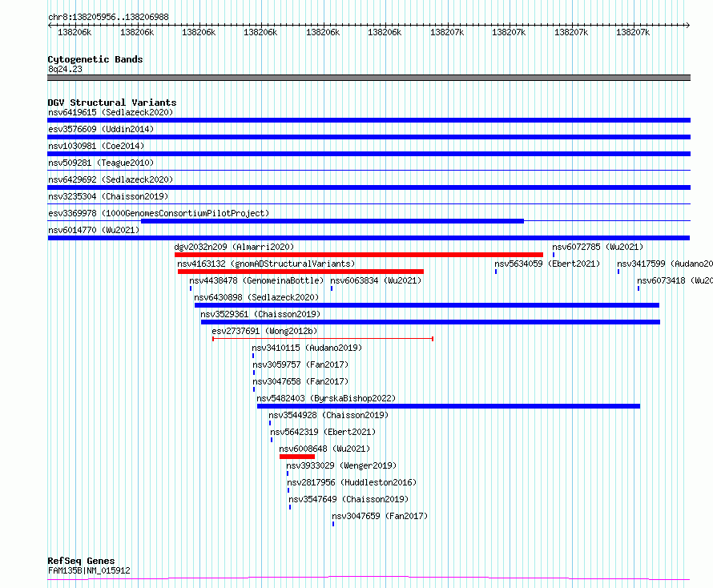The image size is (713, 588).
Task: Open nsv4163132 (gnomADStructuralVariants) label
Action: 266,264
